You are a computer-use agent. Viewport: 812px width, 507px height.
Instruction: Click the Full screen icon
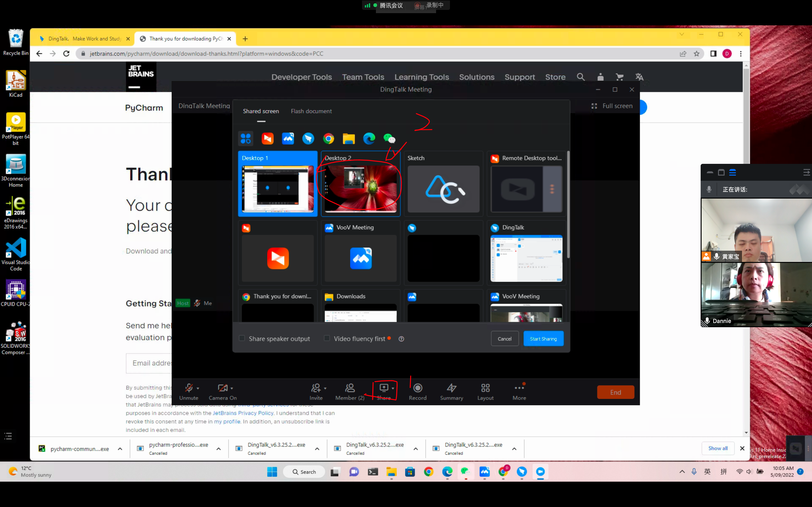(594, 106)
